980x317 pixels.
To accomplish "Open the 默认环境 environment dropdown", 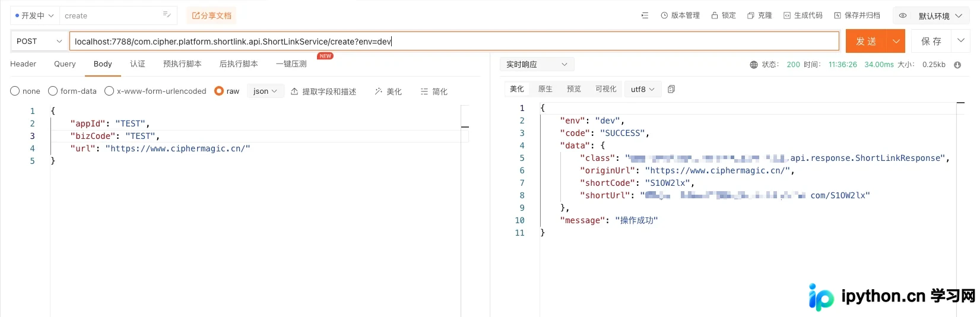I will point(940,16).
